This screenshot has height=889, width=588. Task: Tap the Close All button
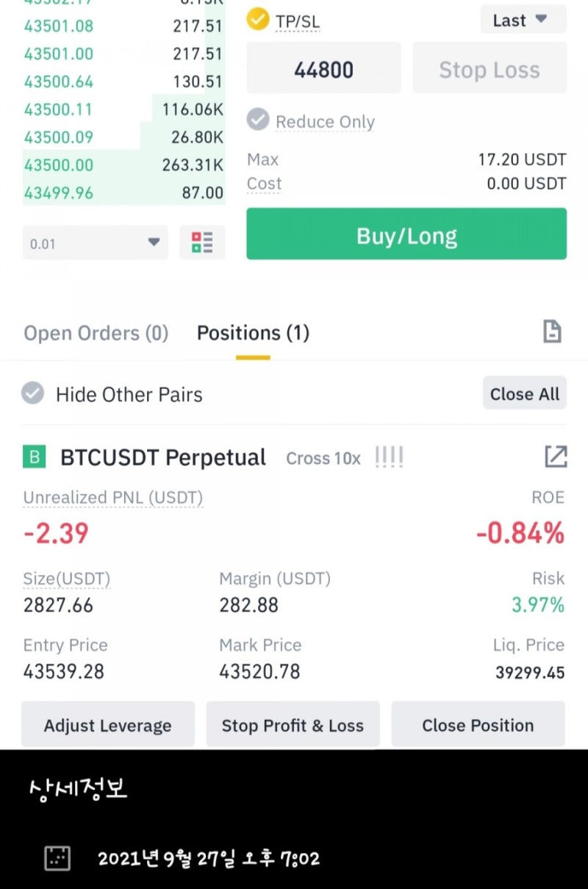525,393
